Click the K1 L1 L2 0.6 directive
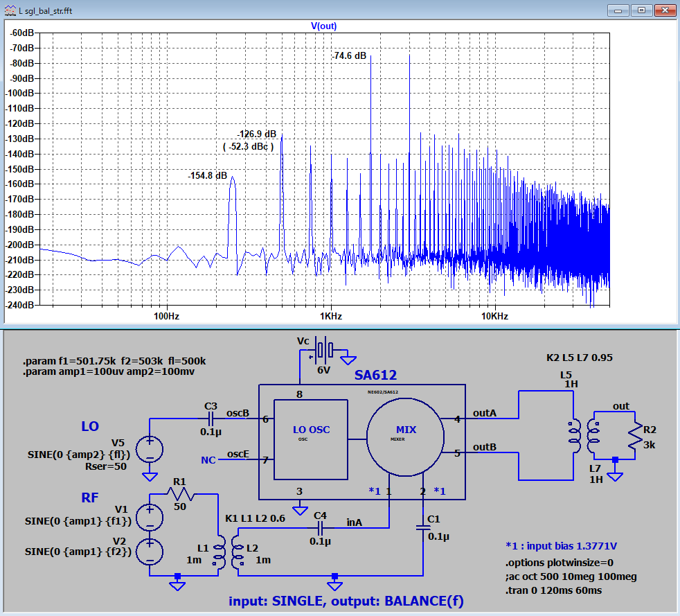Viewport: 680px width, 616px height. (255, 519)
